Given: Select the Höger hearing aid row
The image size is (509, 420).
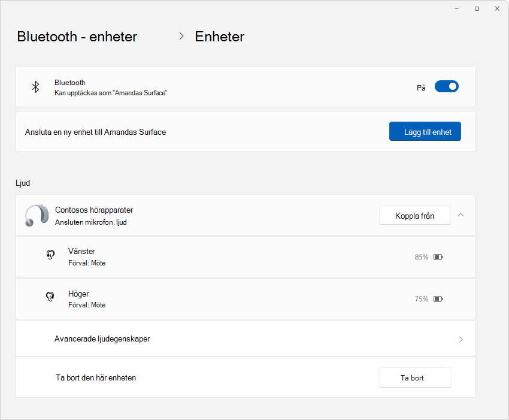Looking at the screenshot, I should coord(246,298).
